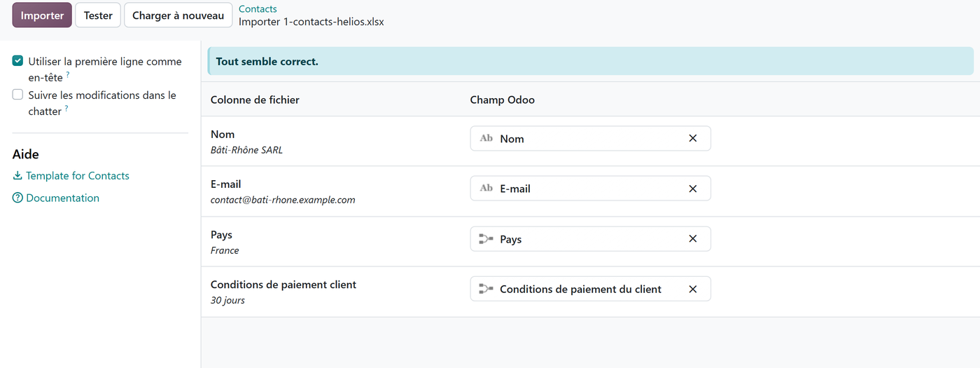Open the Nom Odoo field dropdown
This screenshot has width=980, height=368.
tap(590, 138)
